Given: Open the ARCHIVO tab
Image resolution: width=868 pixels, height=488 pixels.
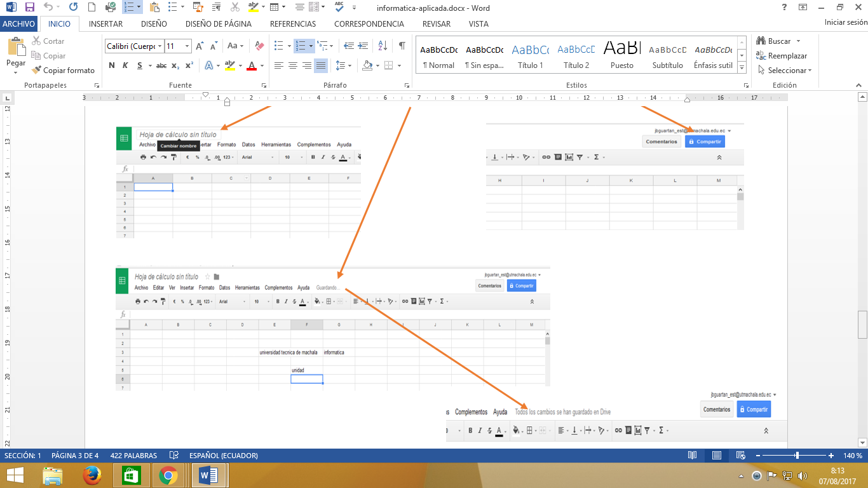Looking at the screenshot, I should click(18, 24).
